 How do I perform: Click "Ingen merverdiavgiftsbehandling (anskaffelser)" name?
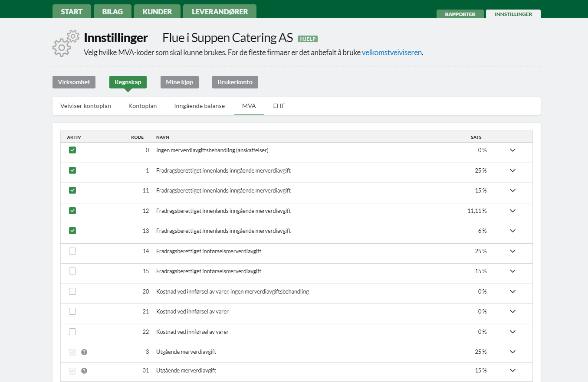click(x=213, y=150)
